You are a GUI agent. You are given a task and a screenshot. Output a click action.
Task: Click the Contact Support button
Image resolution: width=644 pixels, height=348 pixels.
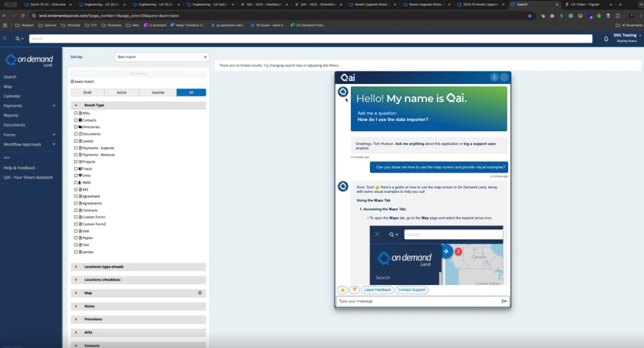coord(411,289)
